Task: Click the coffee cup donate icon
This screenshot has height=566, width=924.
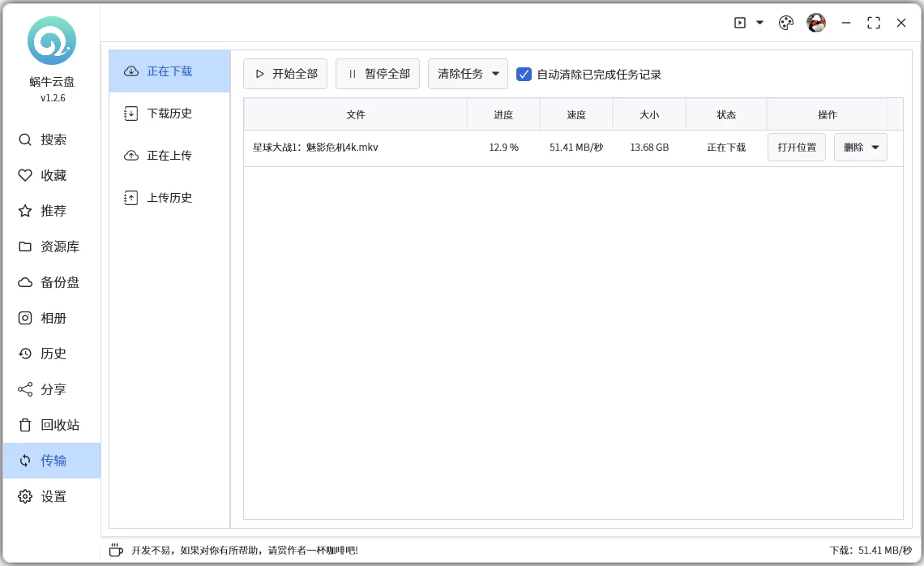Action: click(116, 550)
